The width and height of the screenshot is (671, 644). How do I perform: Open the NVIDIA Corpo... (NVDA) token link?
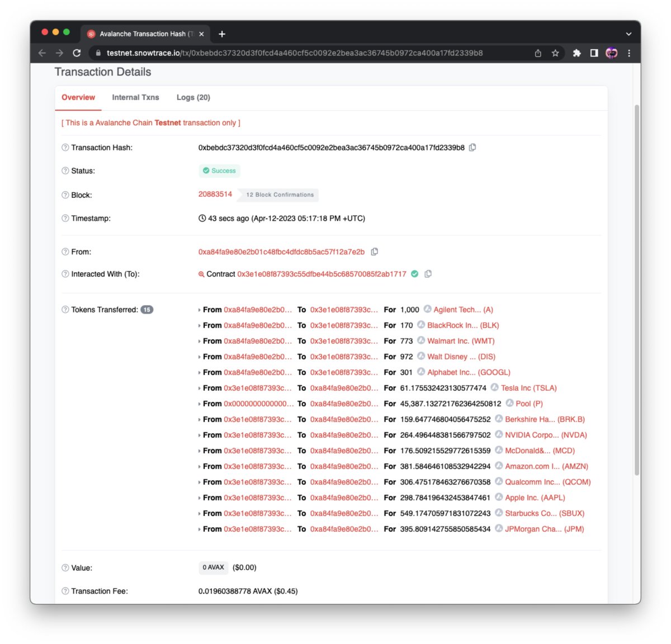pos(546,435)
